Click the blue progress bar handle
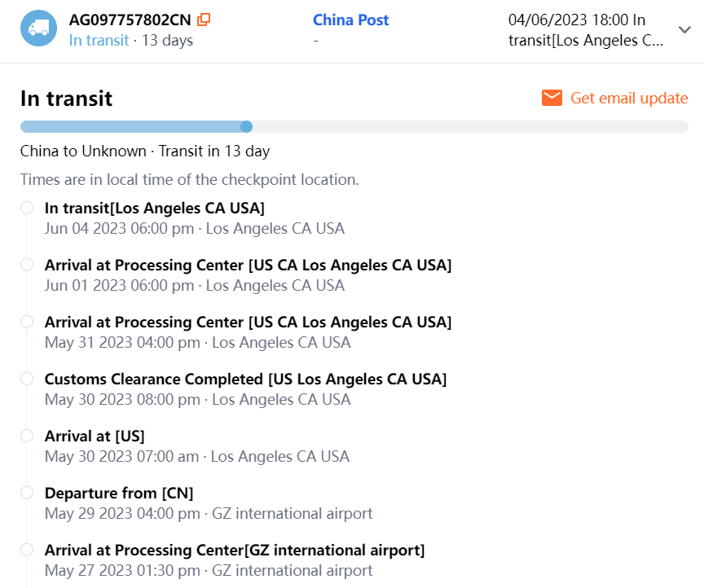704x588 pixels. pos(247,126)
